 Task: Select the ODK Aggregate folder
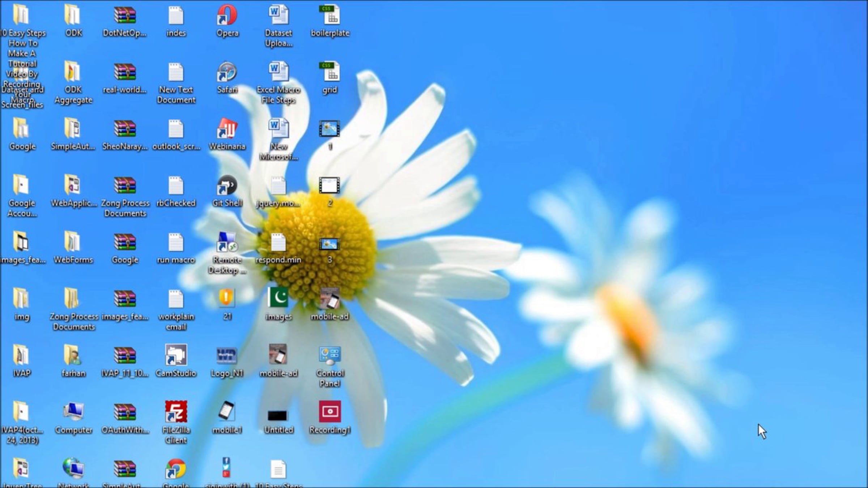click(x=73, y=72)
